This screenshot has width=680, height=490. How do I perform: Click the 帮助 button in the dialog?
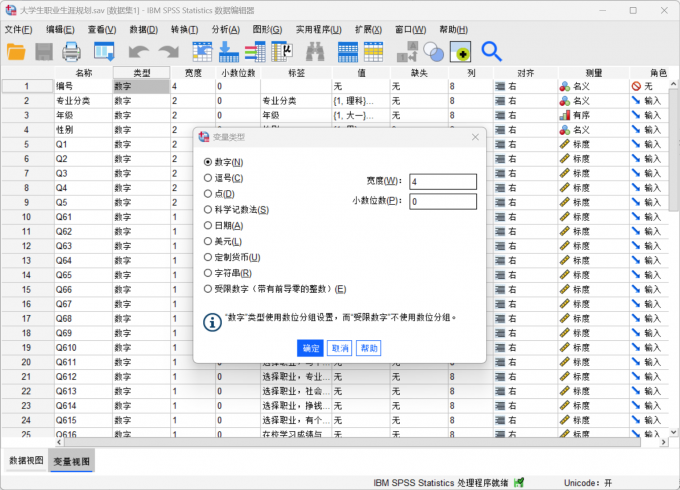pos(369,348)
